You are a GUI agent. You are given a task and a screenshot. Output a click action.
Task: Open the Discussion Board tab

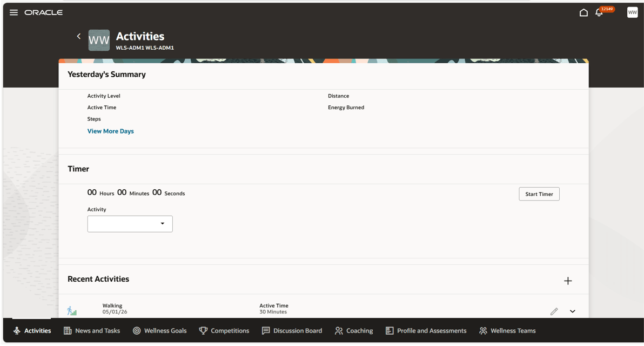(292, 330)
